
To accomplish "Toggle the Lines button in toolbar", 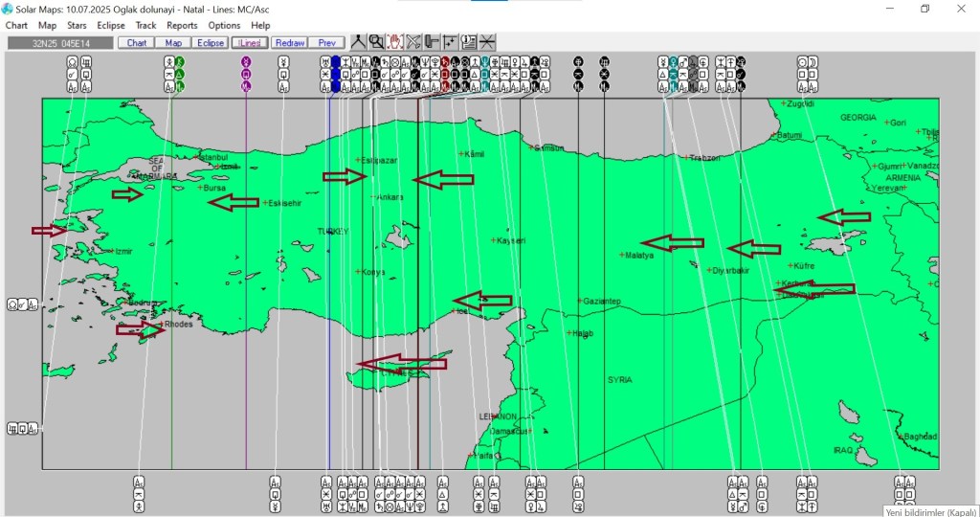I will pyautogui.click(x=250, y=42).
